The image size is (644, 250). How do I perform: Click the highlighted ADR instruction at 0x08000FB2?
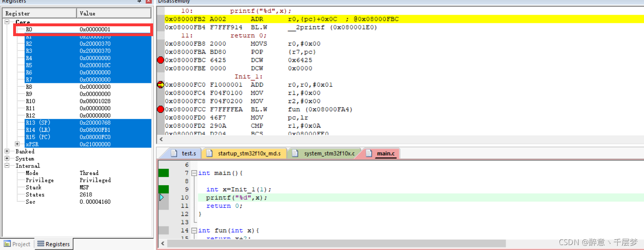coord(404,19)
